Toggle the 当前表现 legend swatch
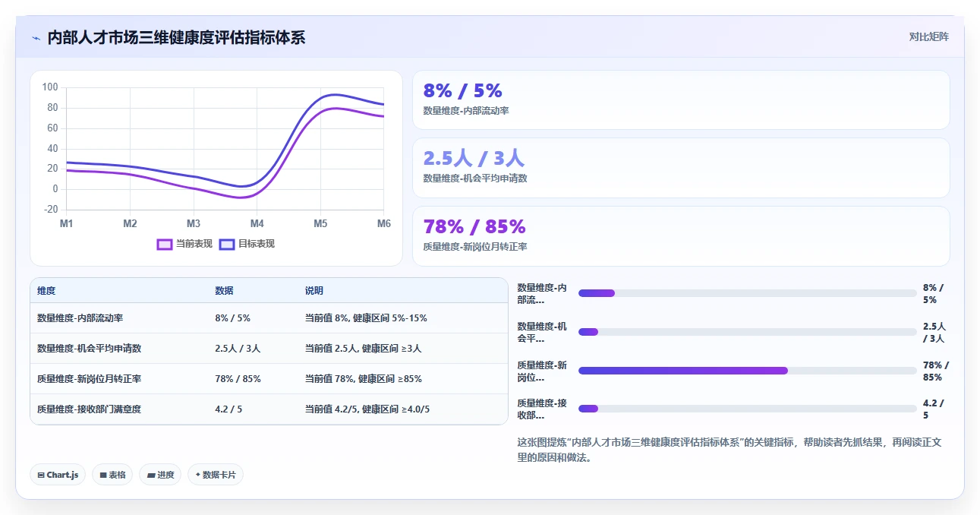Image resolution: width=980 pixels, height=515 pixels. tap(165, 244)
